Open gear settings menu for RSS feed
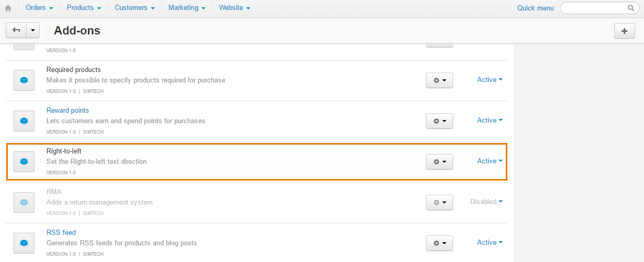The width and height of the screenshot is (644, 262). pos(440,243)
